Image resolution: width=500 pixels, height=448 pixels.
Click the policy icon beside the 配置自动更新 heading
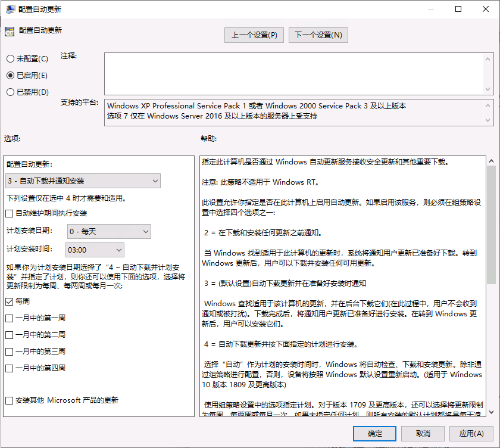(10, 31)
